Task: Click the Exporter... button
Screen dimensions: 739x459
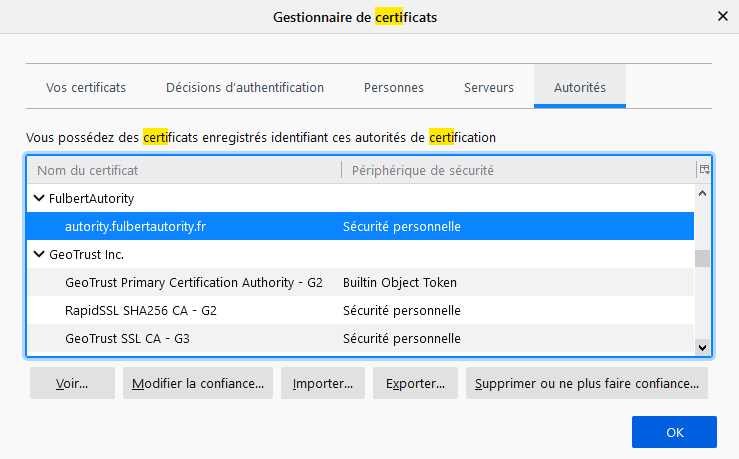Action: tap(415, 383)
